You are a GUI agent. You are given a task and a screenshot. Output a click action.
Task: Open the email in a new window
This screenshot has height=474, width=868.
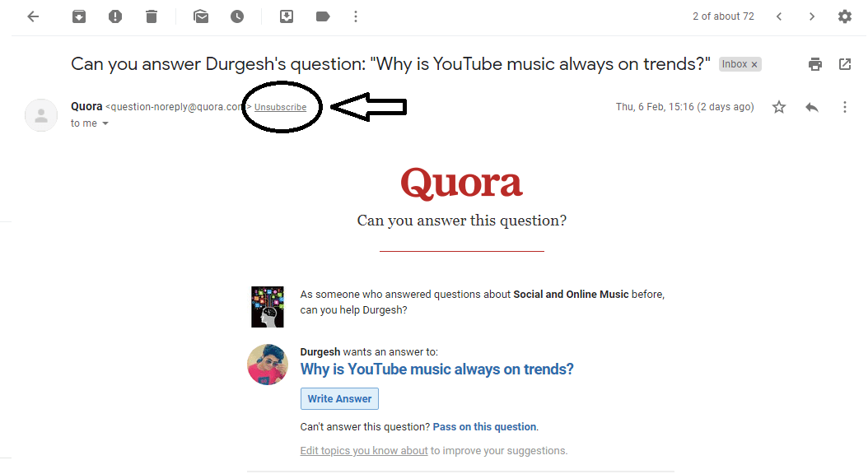845,63
